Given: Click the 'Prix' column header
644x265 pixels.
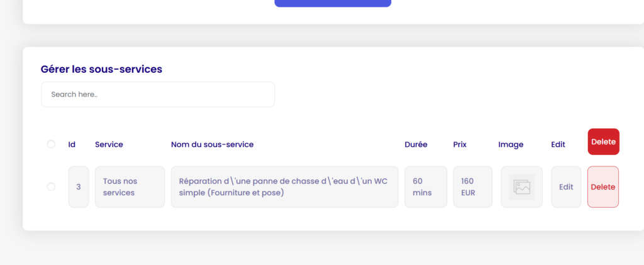Looking at the screenshot, I should point(460,144).
